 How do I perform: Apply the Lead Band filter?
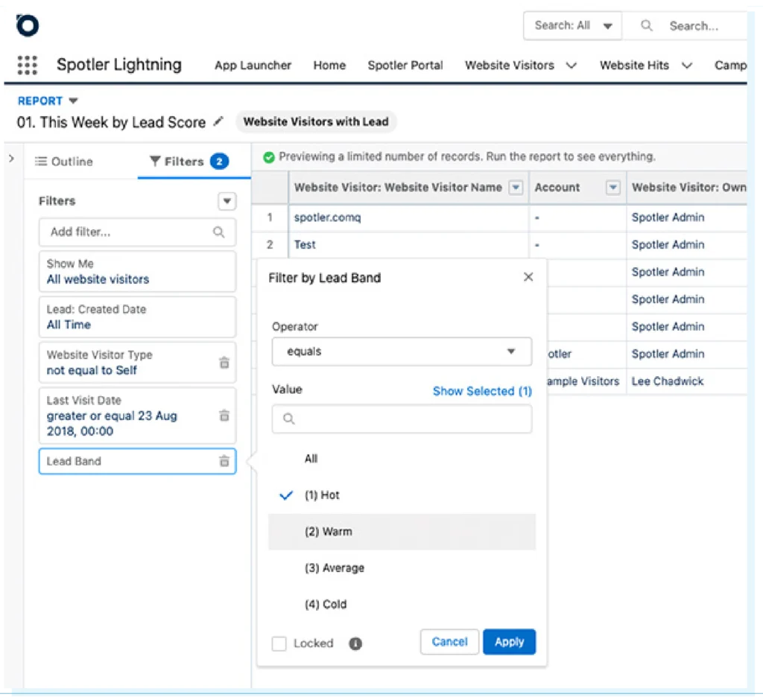(x=509, y=641)
